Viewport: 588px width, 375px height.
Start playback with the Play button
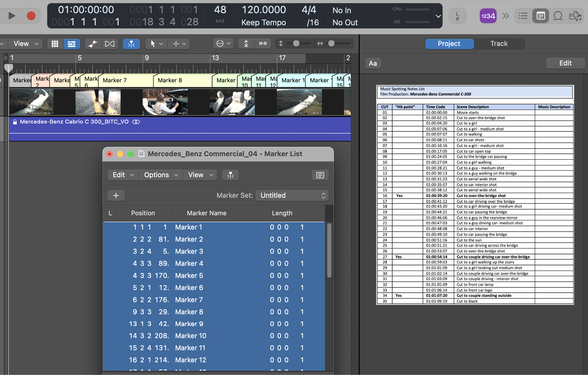(12, 16)
